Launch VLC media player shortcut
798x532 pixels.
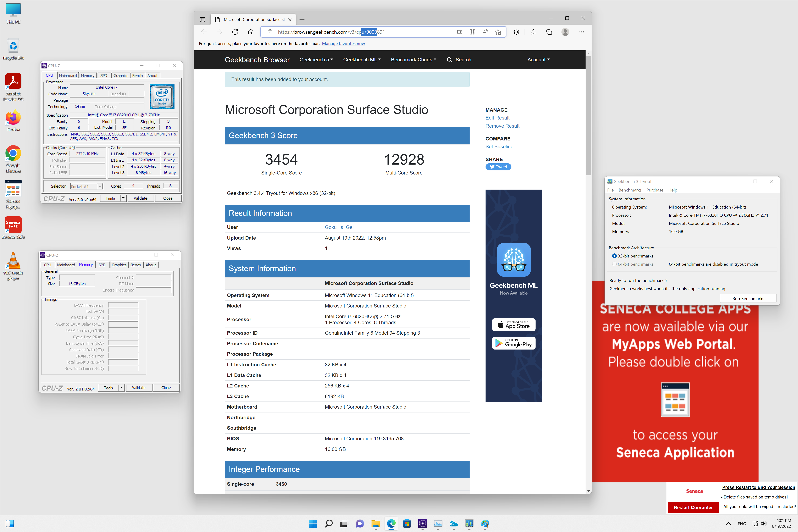click(x=13, y=266)
